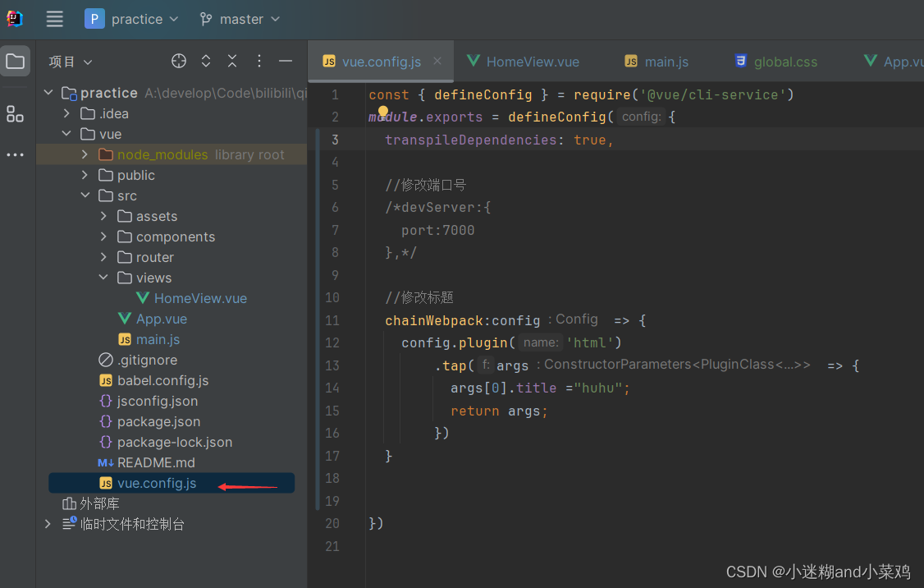Image resolution: width=924 pixels, height=588 pixels.
Task: Click the yellow intention lightbulb icon
Action: tap(383, 112)
